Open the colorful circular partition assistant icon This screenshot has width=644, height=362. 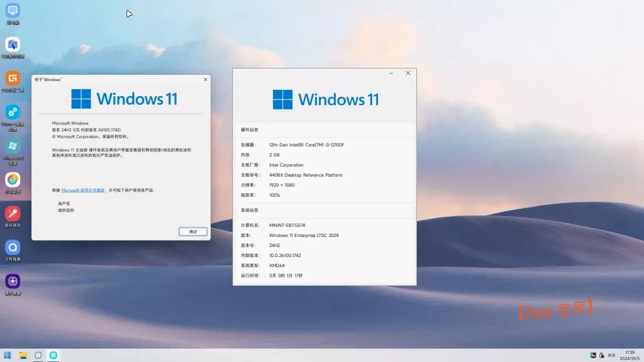(x=13, y=180)
